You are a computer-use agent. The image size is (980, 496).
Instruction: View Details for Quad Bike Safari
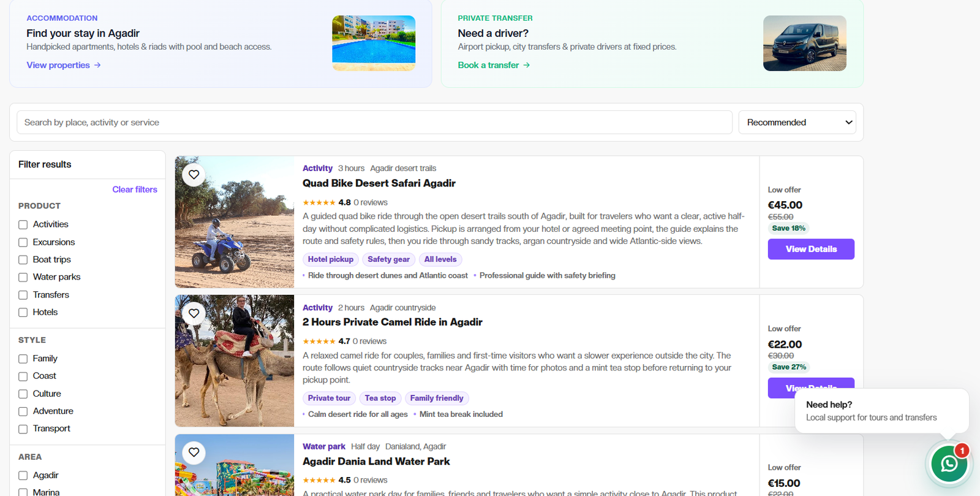pos(811,249)
